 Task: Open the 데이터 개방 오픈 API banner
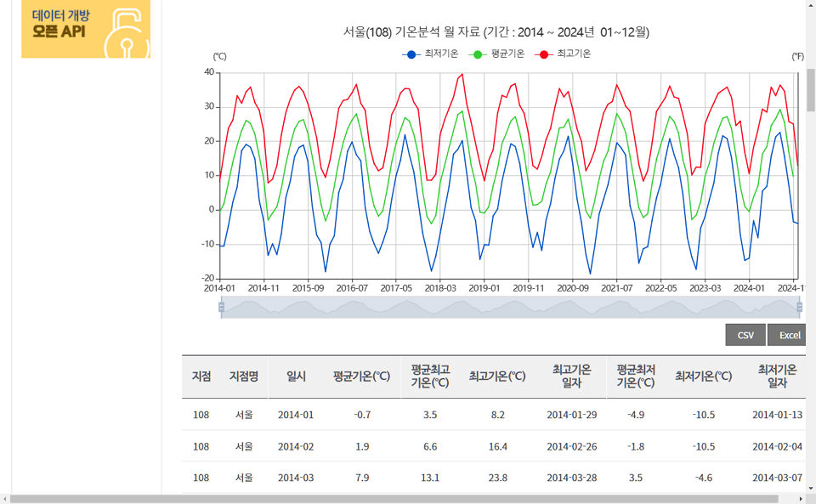coord(86,29)
